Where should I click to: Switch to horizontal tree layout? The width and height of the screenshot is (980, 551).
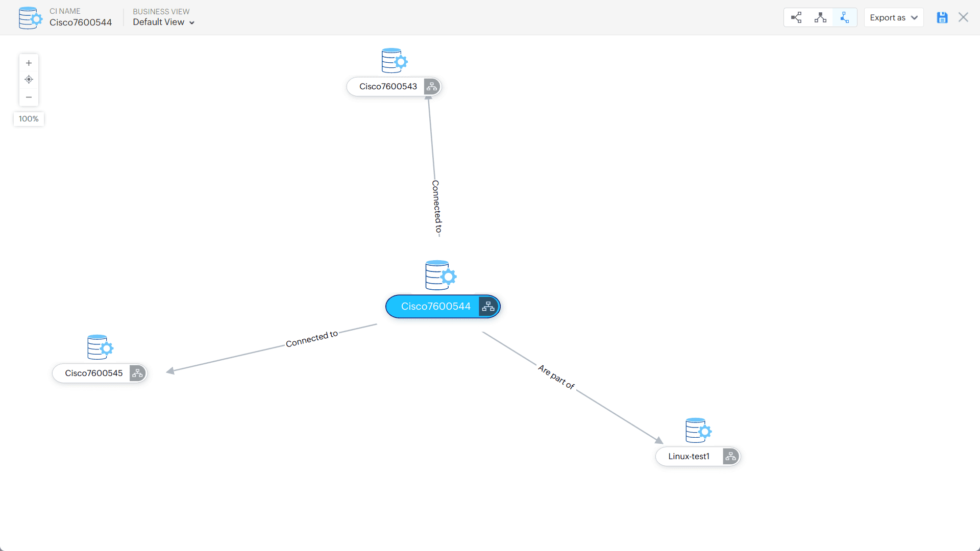pos(796,17)
